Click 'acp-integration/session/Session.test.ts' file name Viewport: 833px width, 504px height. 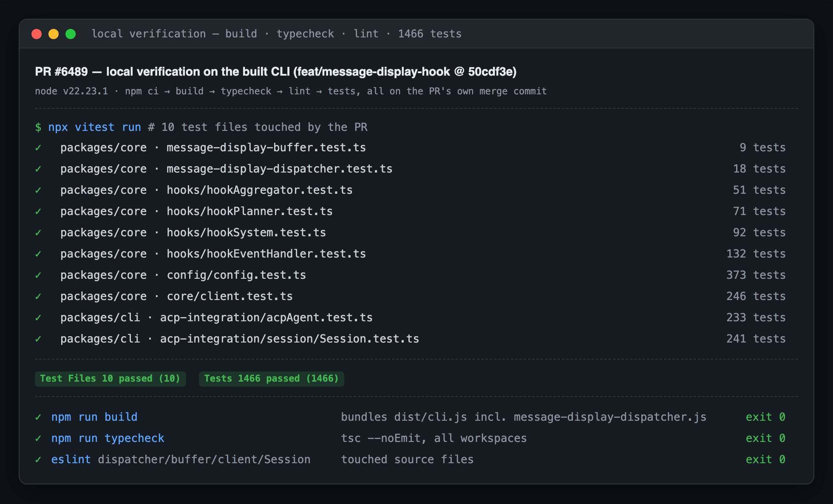[289, 339]
